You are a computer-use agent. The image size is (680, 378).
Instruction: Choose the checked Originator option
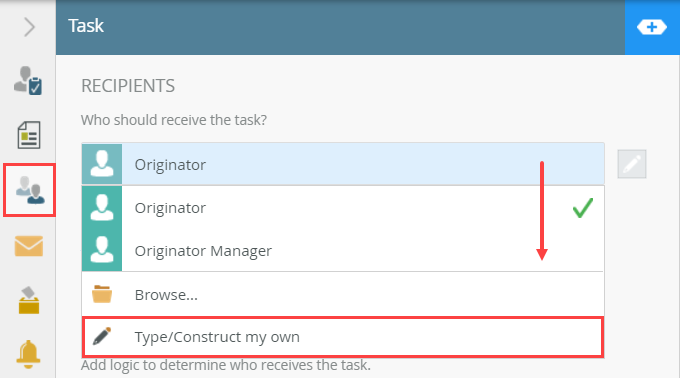(343, 208)
